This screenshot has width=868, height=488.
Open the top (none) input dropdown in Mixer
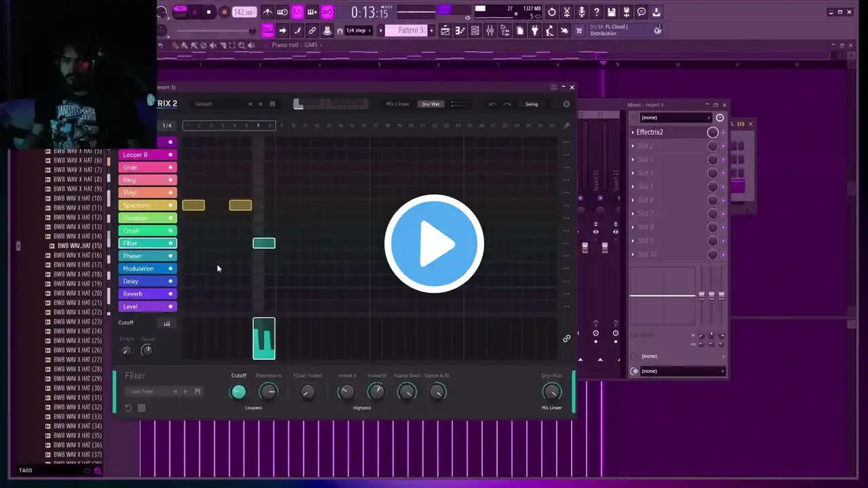676,118
